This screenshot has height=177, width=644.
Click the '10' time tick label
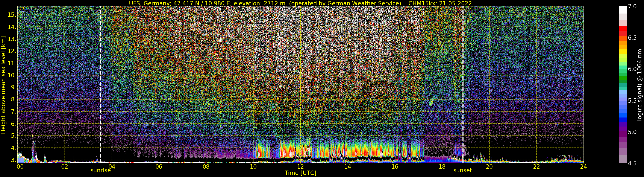point(253,166)
